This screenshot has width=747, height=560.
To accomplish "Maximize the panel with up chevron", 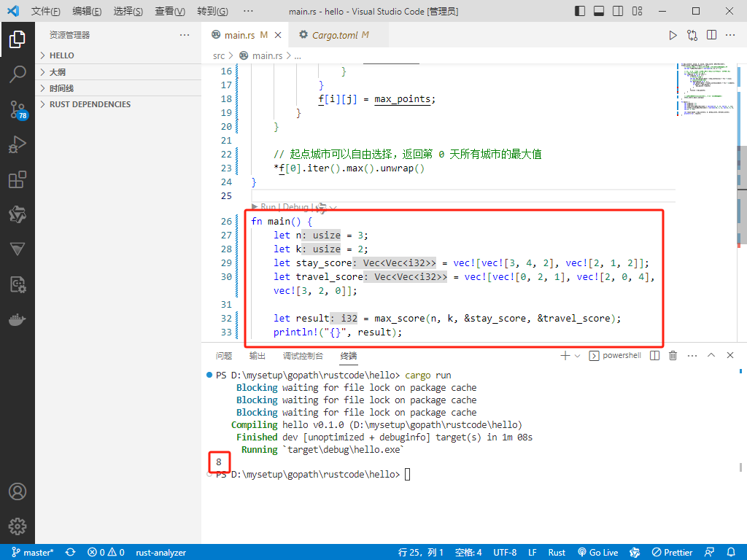I will [711, 355].
